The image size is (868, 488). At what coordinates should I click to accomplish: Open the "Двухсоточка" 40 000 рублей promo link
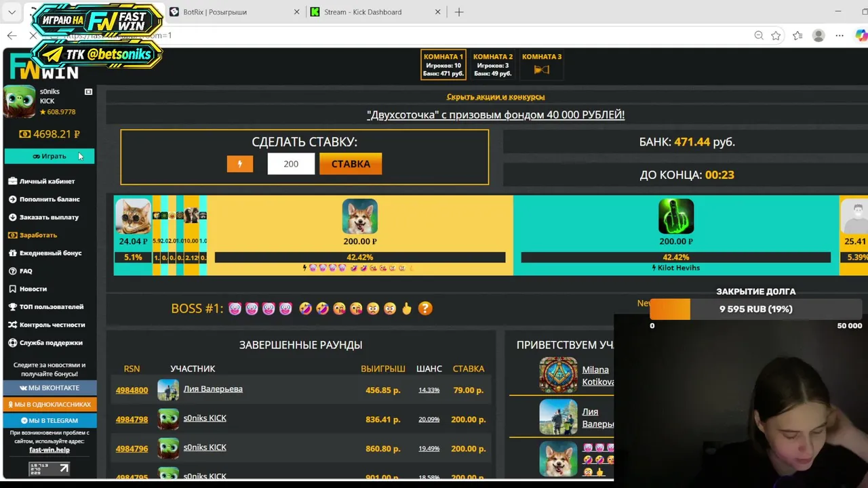click(x=496, y=115)
